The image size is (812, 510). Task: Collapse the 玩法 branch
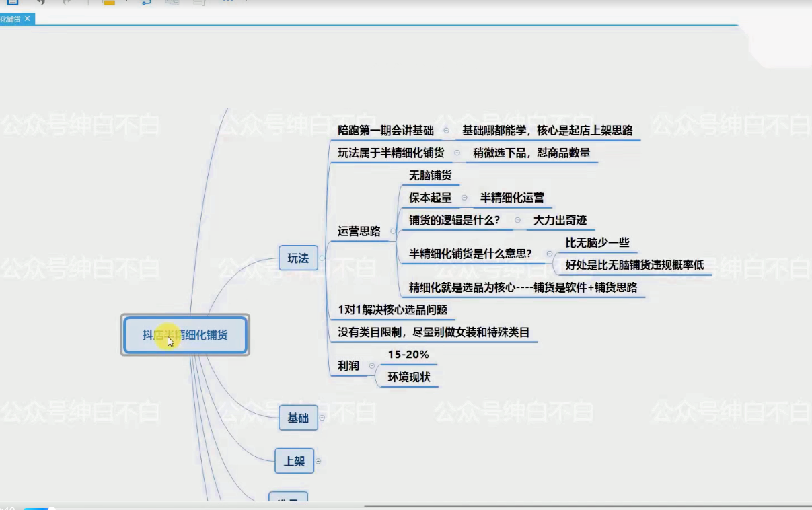point(322,258)
